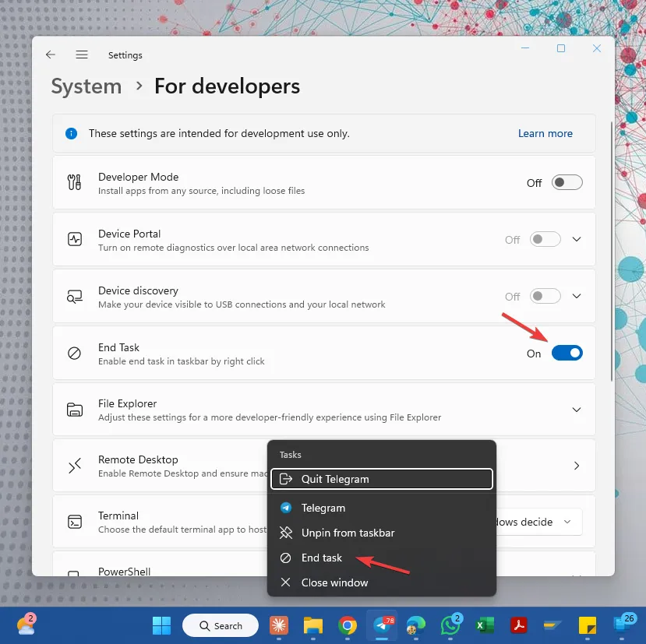Expand the Device discovery section

pyautogui.click(x=577, y=296)
